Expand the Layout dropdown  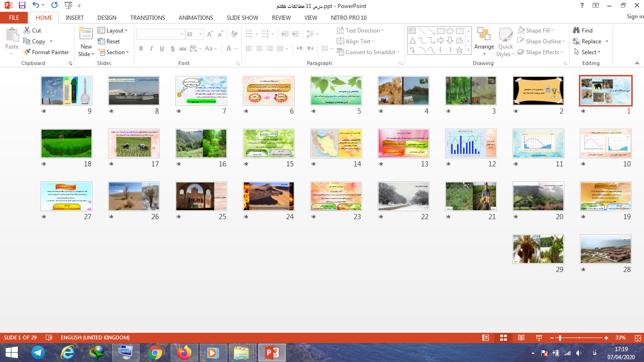click(x=113, y=31)
